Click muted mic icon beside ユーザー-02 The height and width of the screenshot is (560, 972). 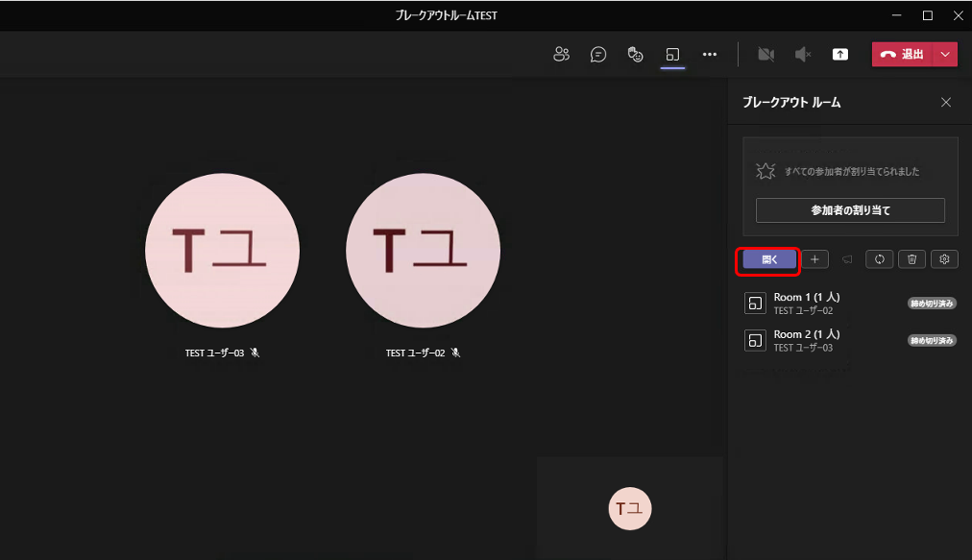click(455, 353)
